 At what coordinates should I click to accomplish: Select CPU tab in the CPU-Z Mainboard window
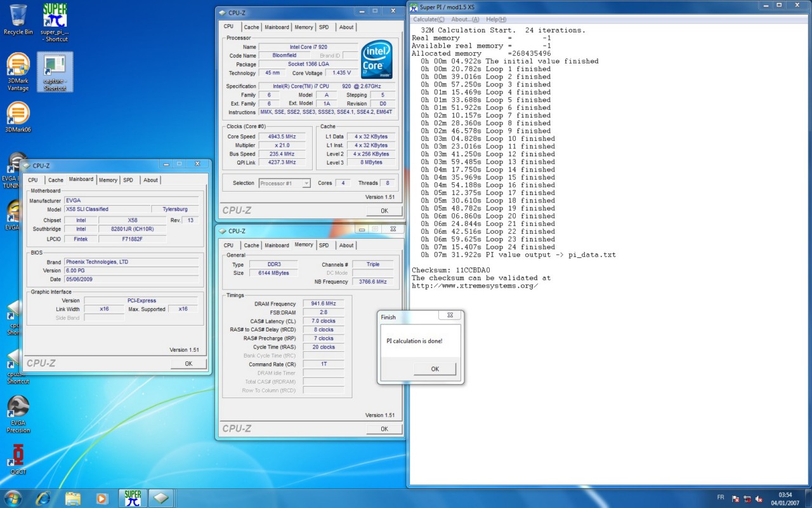click(33, 180)
